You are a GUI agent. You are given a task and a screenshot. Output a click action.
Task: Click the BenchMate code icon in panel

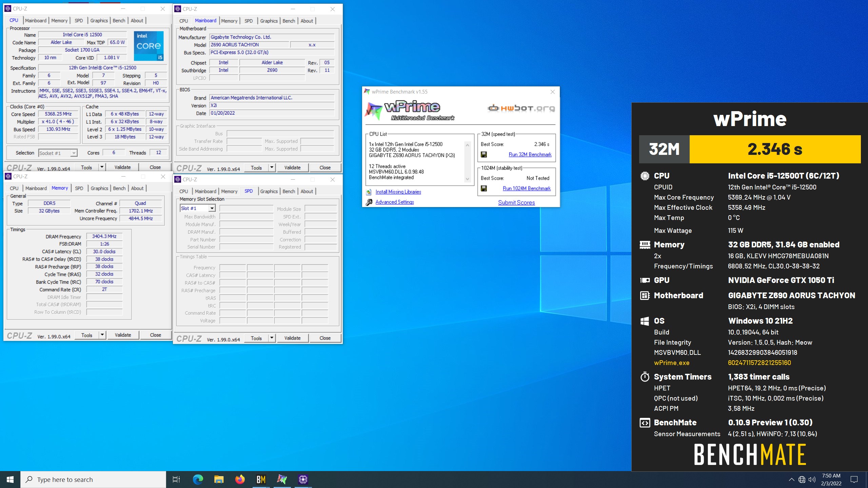pos(645,423)
